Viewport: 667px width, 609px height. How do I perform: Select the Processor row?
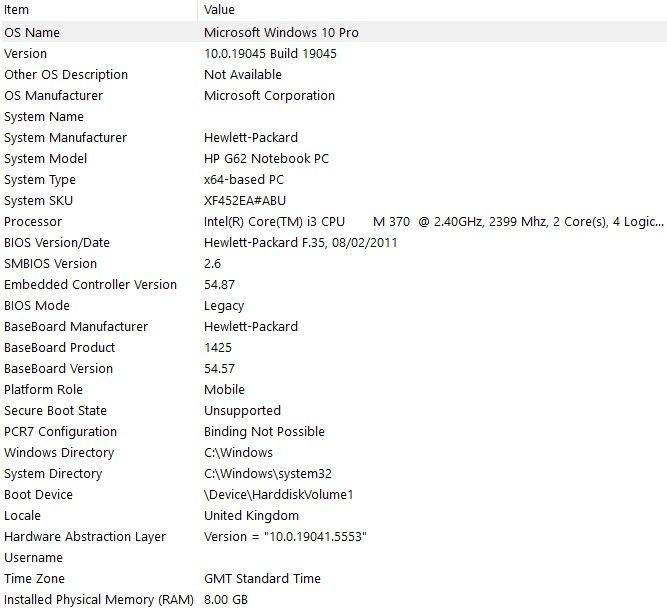334,222
